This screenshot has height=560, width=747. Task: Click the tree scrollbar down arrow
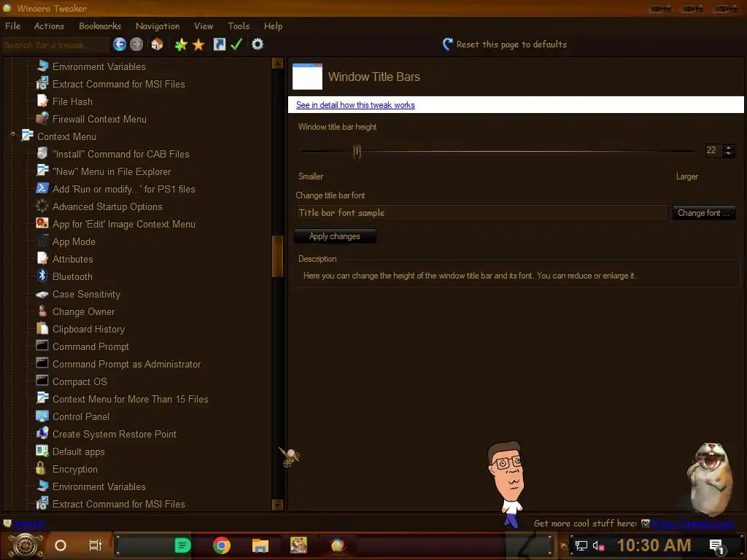pyautogui.click(x=277, y=505)
